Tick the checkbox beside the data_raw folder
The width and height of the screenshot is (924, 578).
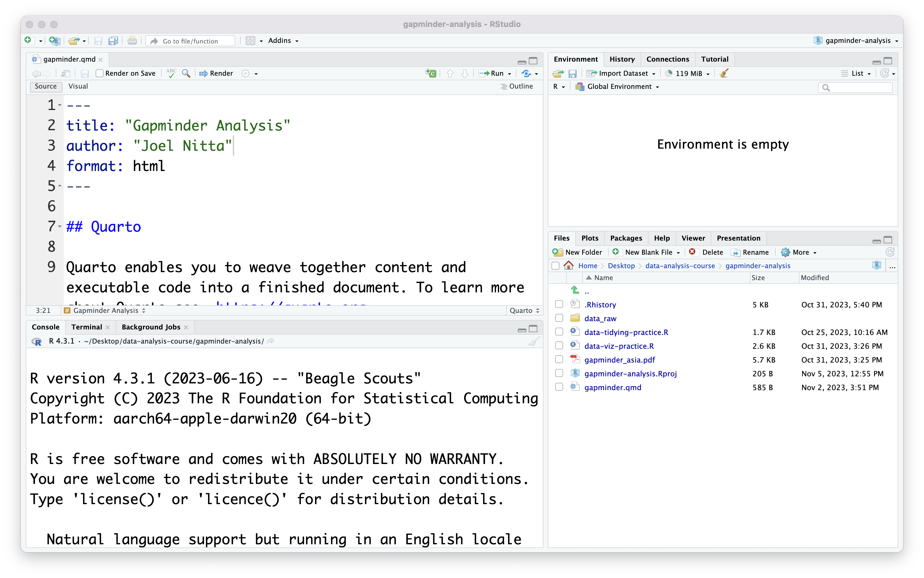pos(559,318)
